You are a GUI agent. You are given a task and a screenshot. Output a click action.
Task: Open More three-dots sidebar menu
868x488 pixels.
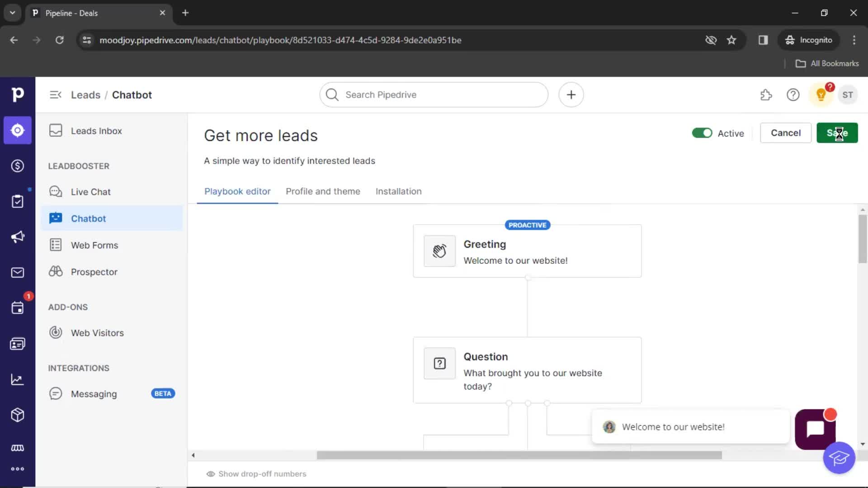coord(17,469)
